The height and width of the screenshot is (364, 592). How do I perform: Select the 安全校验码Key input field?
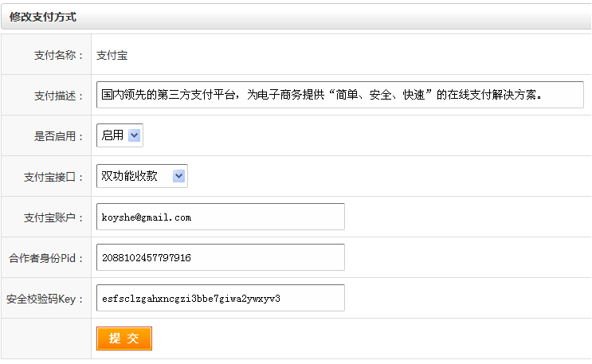click(220, 298)
